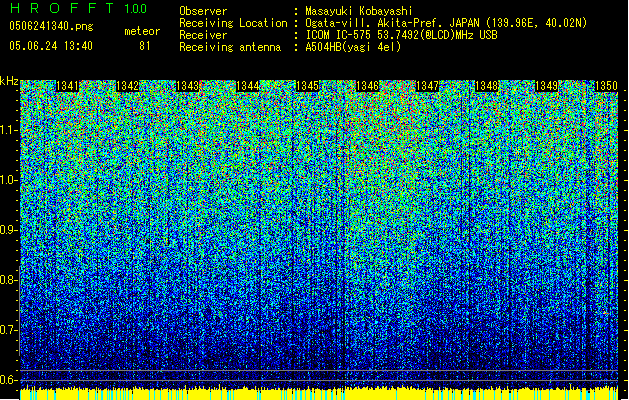Image resolution: width=629 pixels, height=400 pixels.
Task: Click the HROFFT title text
Action: 62,8
